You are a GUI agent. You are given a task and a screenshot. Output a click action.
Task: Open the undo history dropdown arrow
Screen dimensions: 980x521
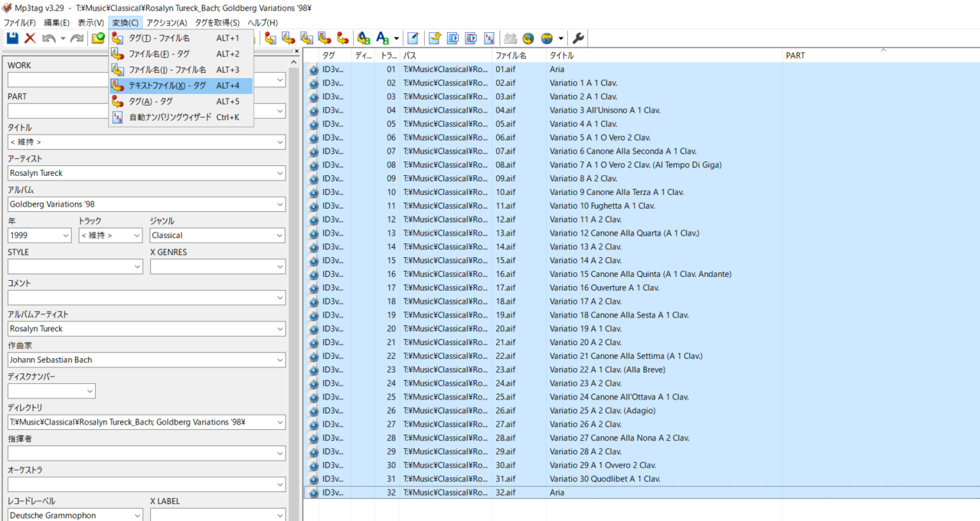(63, 38)
